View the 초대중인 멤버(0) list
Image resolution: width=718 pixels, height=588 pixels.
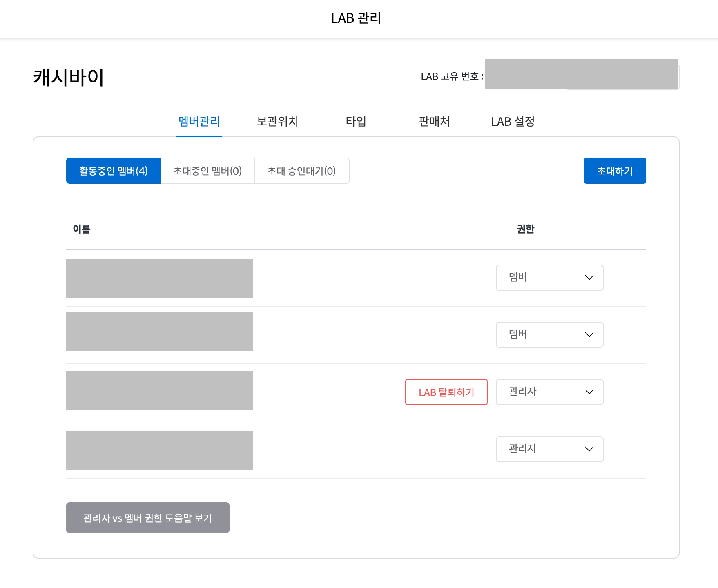(208, 171)
